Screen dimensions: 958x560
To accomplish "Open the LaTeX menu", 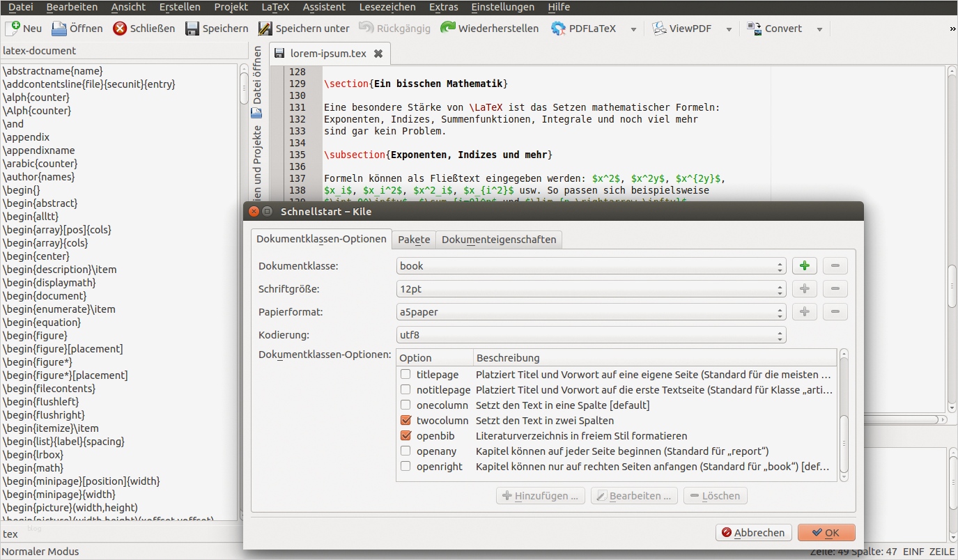I will 275,7.
